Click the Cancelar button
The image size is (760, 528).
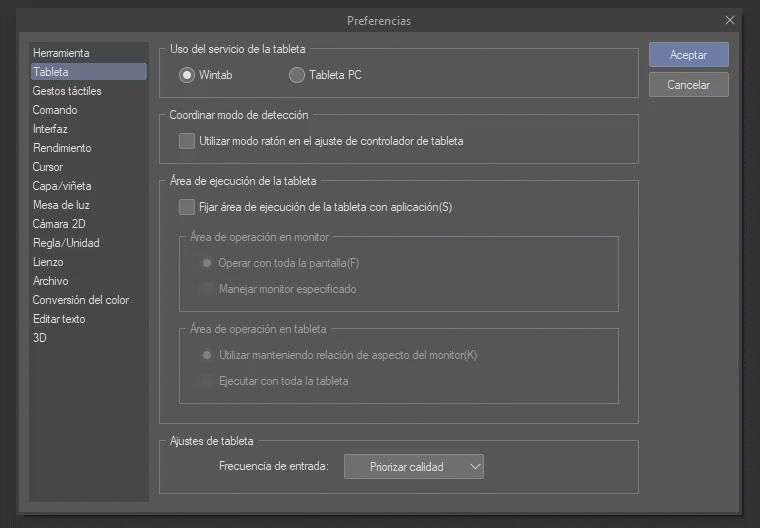pos(688,85)
